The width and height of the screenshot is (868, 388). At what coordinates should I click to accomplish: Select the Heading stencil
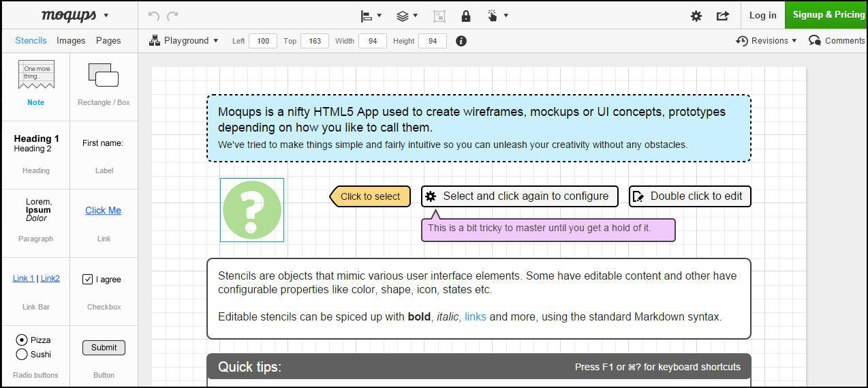coord(36,155)
